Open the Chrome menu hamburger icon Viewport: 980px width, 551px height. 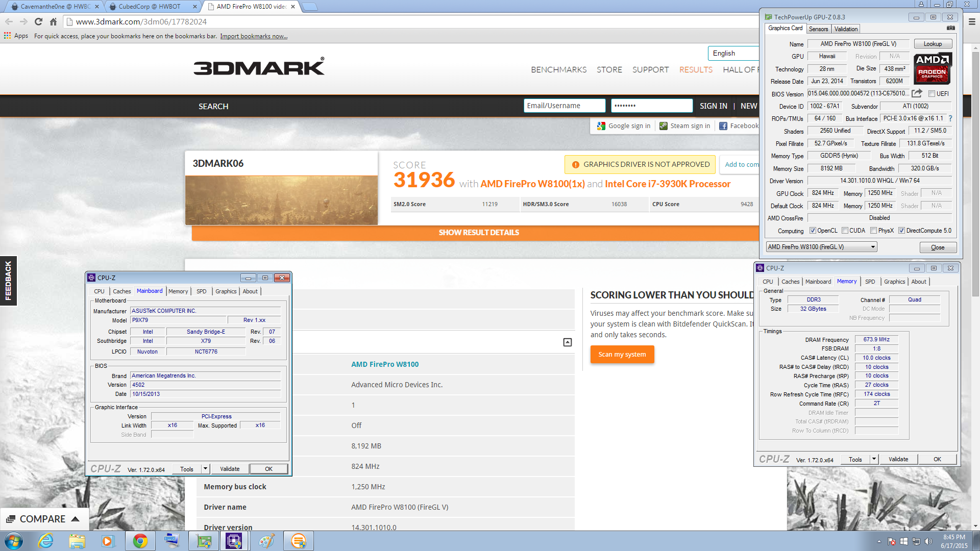(972, 22)
